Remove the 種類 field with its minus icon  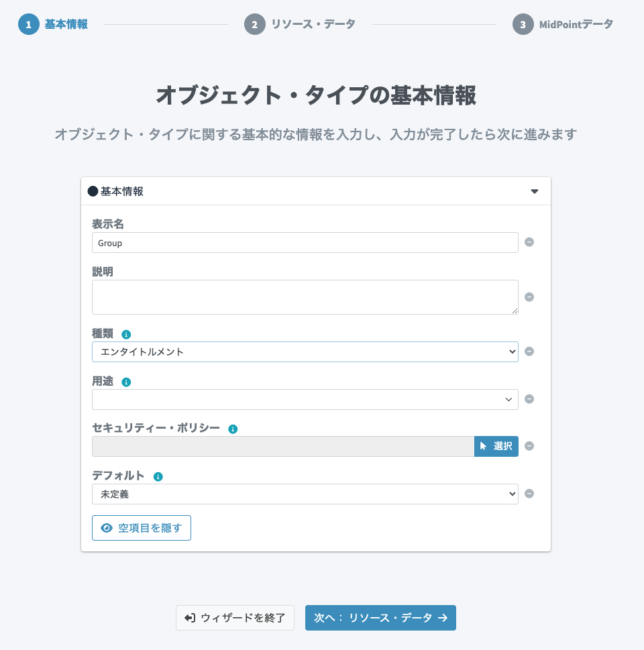point(529,351)
